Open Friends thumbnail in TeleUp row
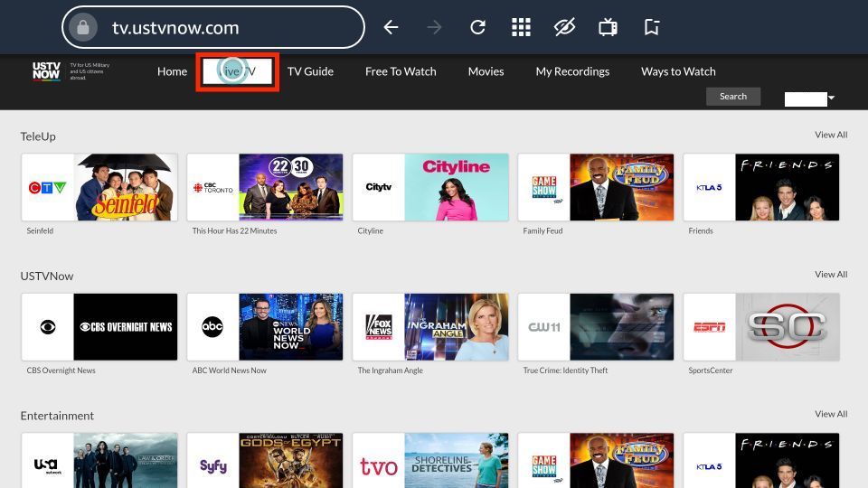Image resolution: width=868 pixels, height=488 pixels. [x=788, y=187]
